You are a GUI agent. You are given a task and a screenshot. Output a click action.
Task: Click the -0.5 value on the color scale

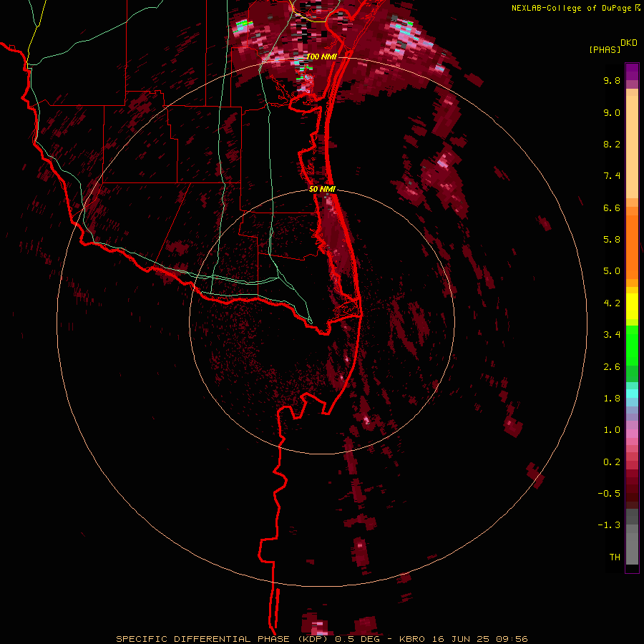609,494
